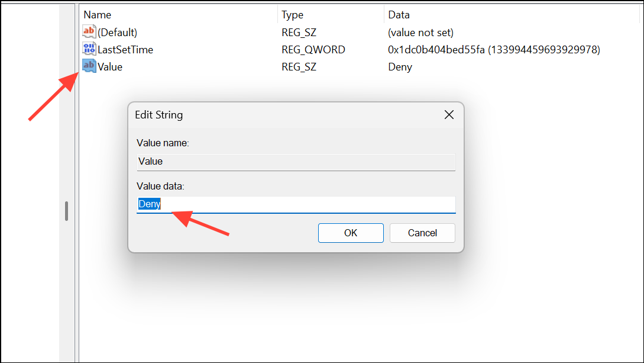Select the LastSetTime binary QWORD icon
Viewport: 644px width, 363px height.
click(89, 49)
